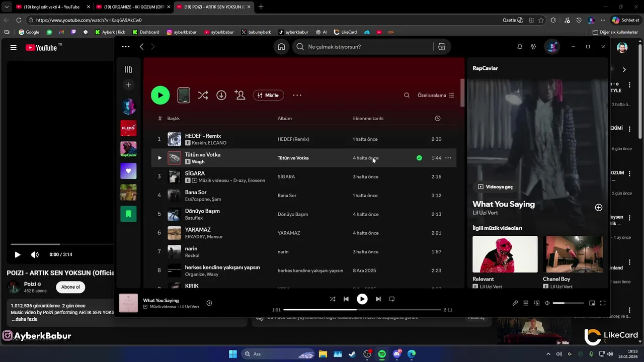Click SİGARA track title

tap(195, 173)
